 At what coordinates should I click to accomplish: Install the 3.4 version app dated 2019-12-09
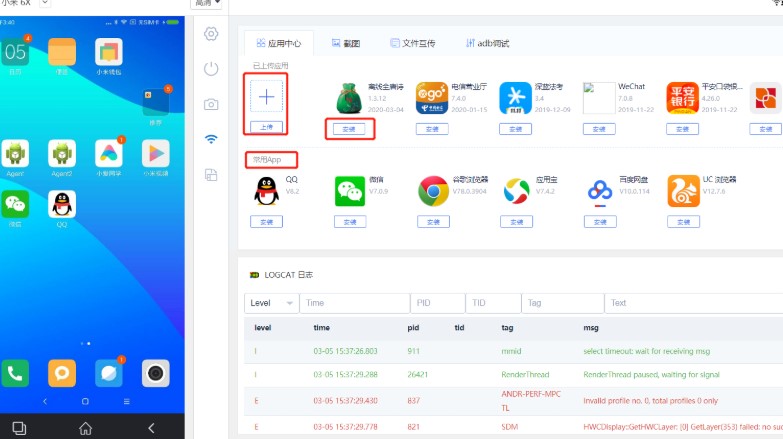(x=516, y=129)
